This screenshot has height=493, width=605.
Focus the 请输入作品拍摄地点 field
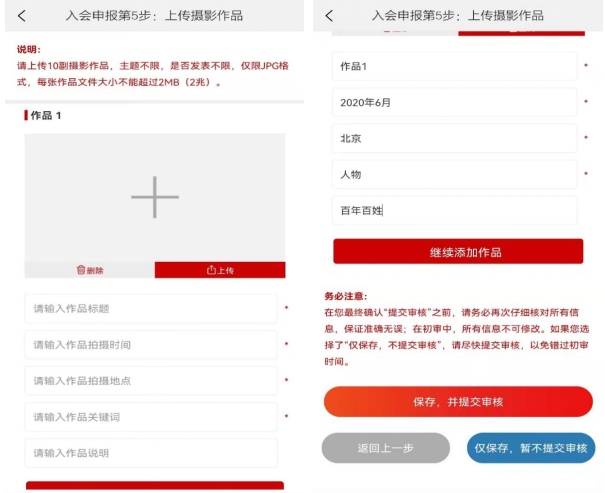(x=151, y=381)
